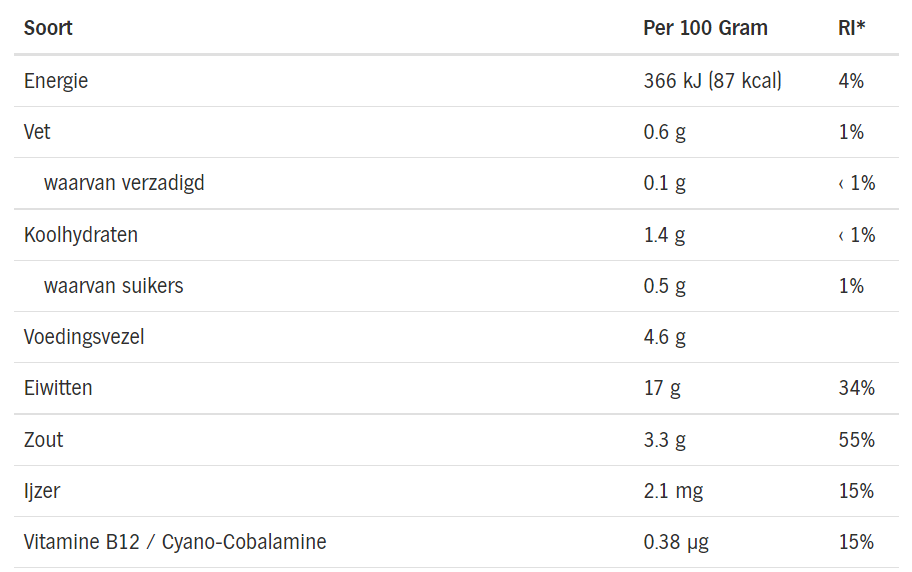Image resolution: width=912 pixels, height=572 pixels.
Task: Click the 4.6 g Voedingsvezel value
Action: pos(664,337)
